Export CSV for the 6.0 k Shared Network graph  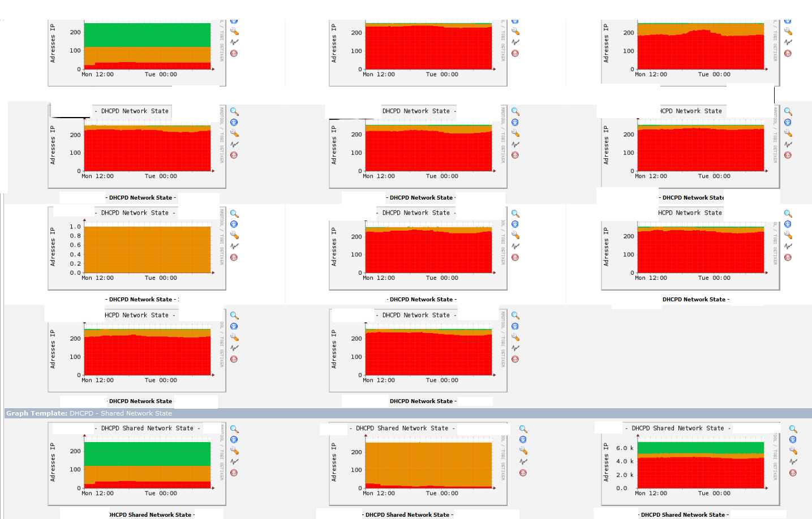(793, 440)
